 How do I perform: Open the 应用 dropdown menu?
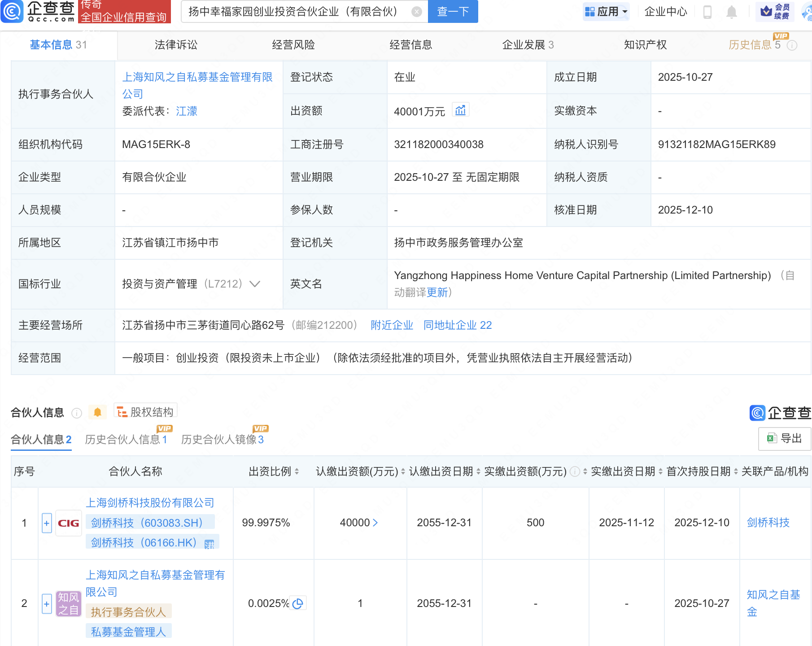[x=606, y=12]
